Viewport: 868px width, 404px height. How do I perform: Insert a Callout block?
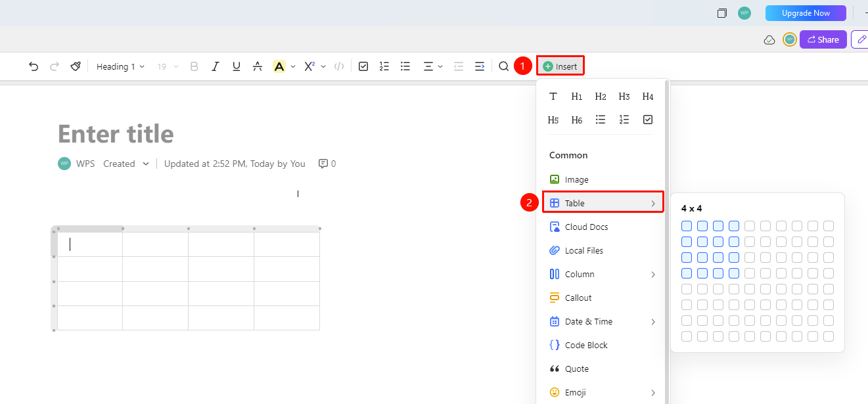603,298
